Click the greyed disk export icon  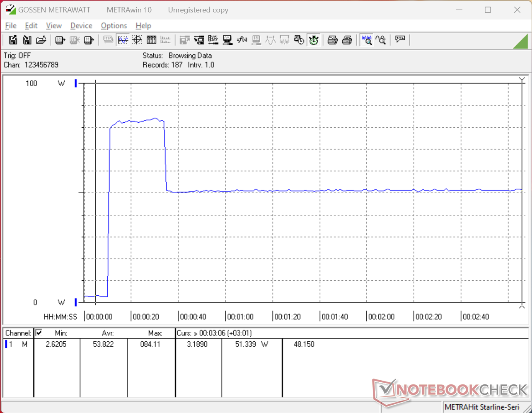pyautogui.click(x=185, y=40)
